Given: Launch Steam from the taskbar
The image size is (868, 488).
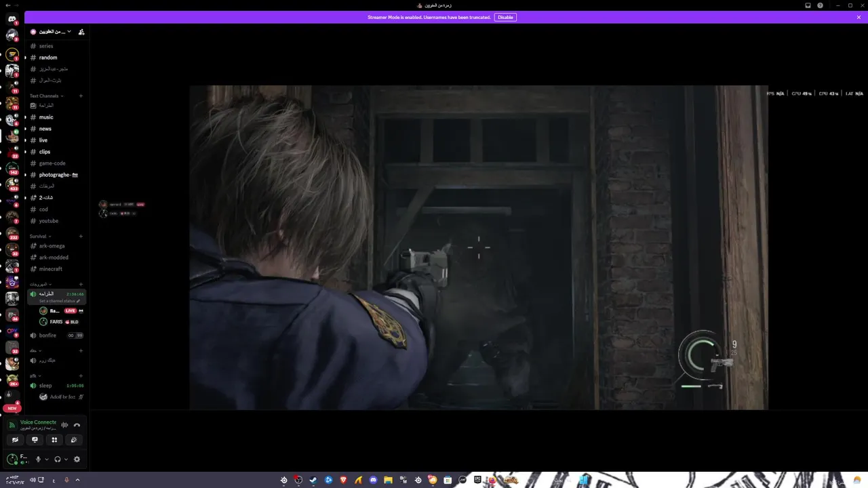Looking at the screenshot, I should 313,480.
